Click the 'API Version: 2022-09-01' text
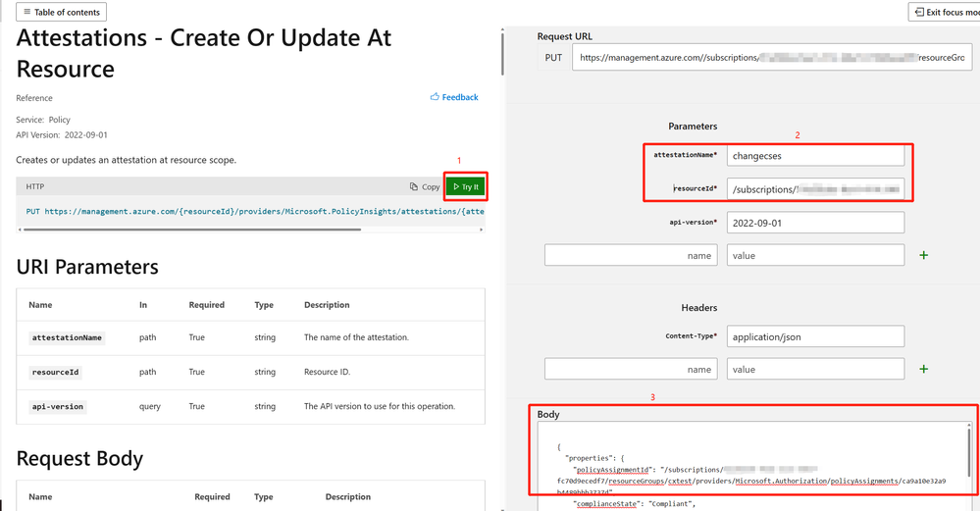 (62, 135)
